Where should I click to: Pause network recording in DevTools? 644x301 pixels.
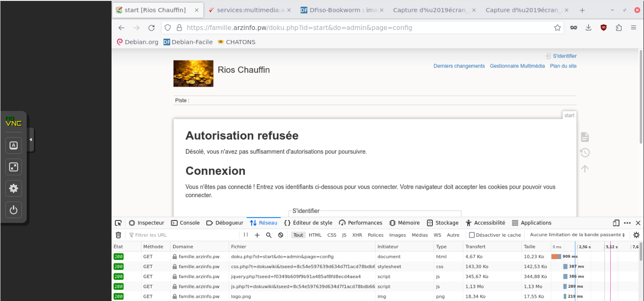click(x=246, y=235)
